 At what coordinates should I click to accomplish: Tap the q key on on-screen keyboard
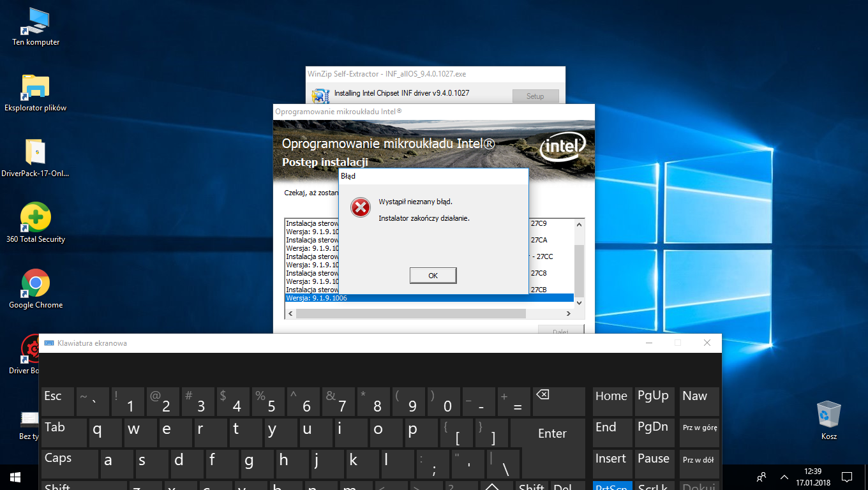[105, 433]
